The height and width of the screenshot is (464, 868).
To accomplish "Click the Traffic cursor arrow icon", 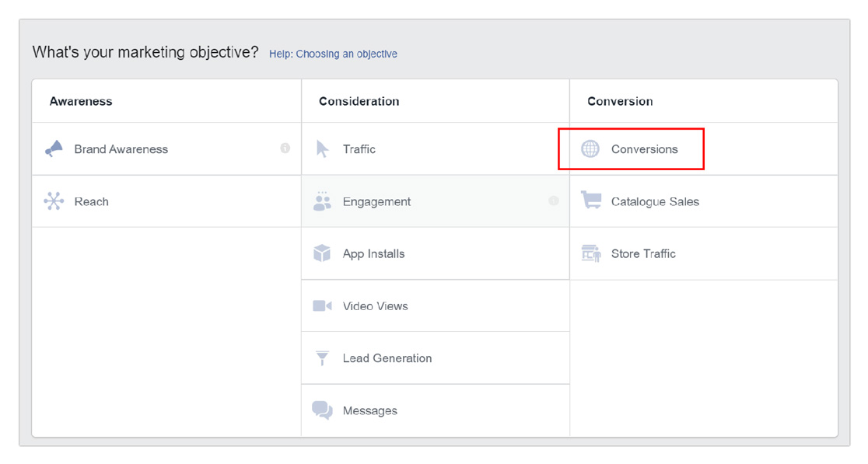I will coord(322,148).
